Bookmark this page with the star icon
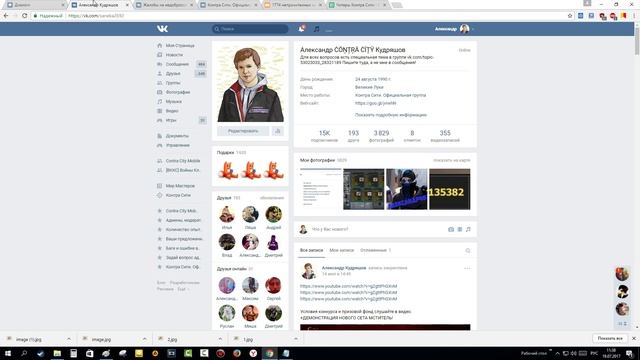Viewport: 640px width, 360px height. (x=570, y=16)
